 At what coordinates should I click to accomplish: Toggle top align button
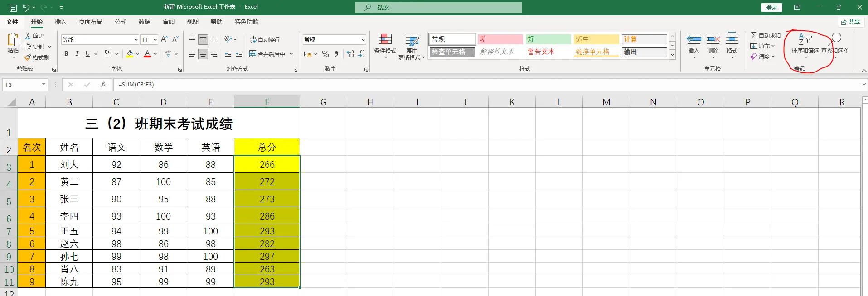(x=192, y=39)
